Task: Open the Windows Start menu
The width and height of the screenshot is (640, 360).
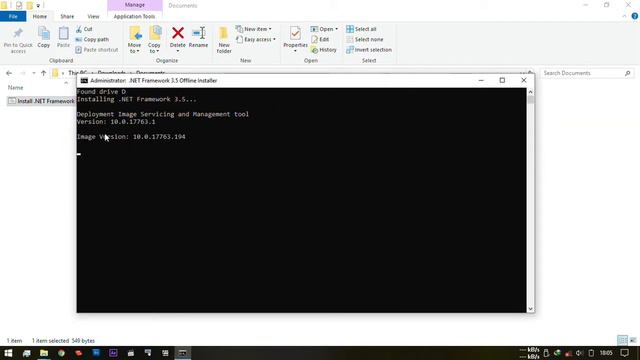Action: [x=8, y=353]
